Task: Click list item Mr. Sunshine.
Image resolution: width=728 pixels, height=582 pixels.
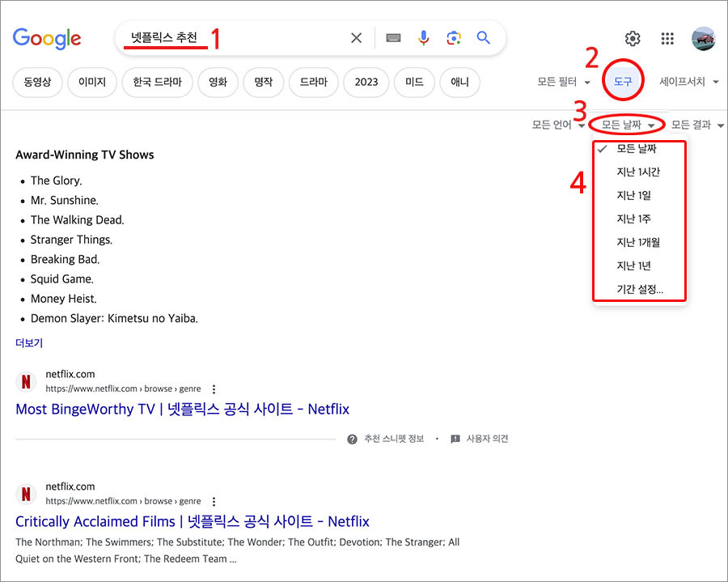Action: [x=65, y=200]
